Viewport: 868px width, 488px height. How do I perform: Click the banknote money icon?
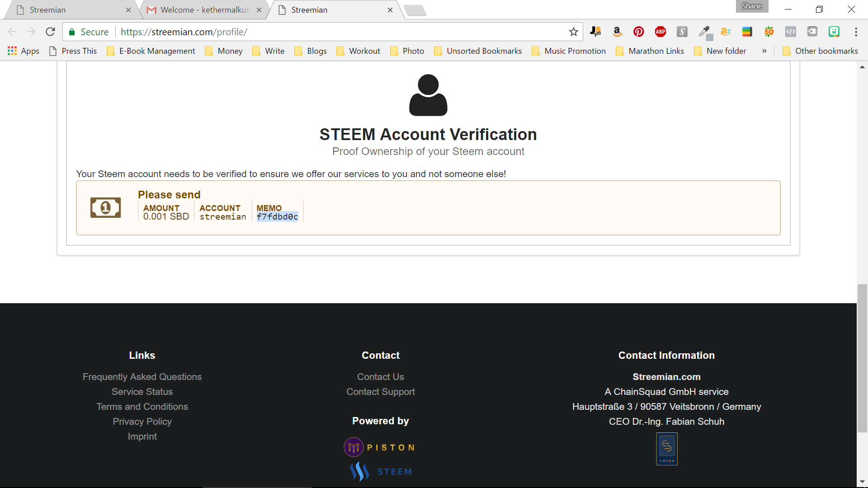(x=105, y=207)
